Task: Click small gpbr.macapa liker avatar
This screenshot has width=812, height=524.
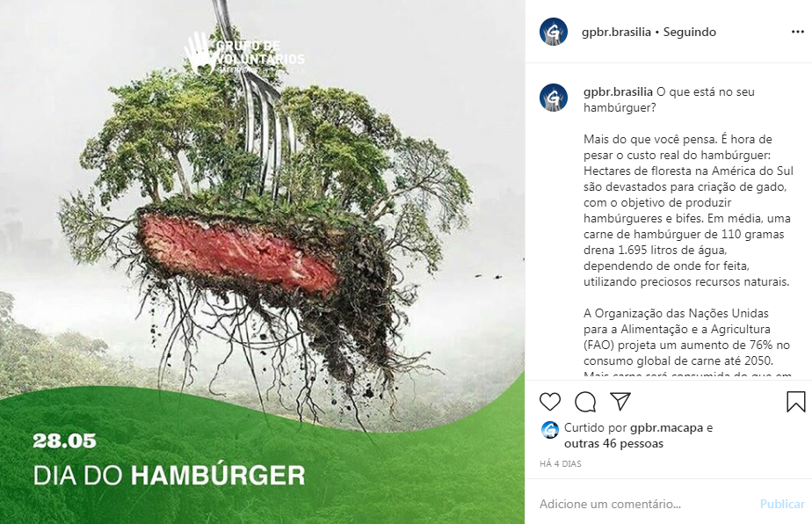Action: pyautogui.click(x=550, y=430)
